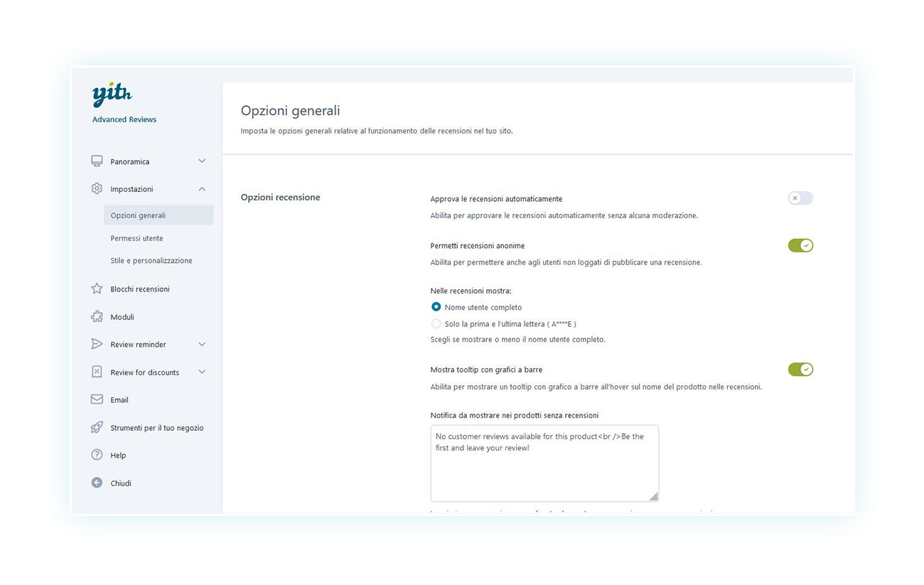
Task: Click the Opzioni recensione section title
Action: tap(281, 198)
